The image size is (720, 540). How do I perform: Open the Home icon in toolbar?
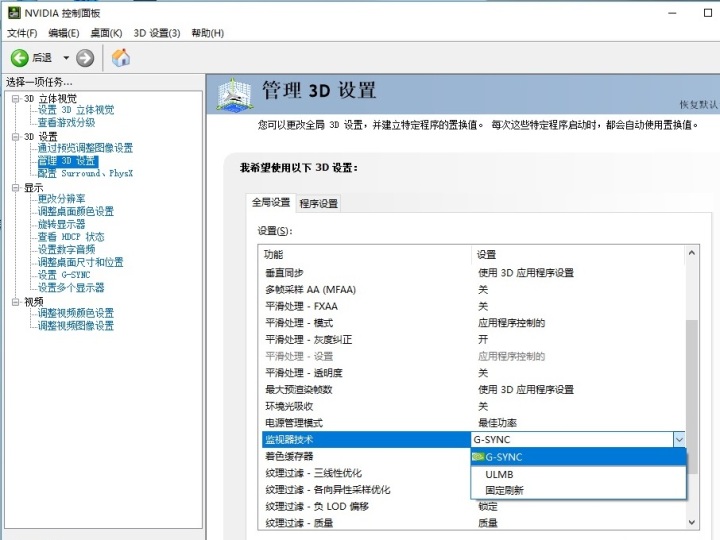point(121,57)
